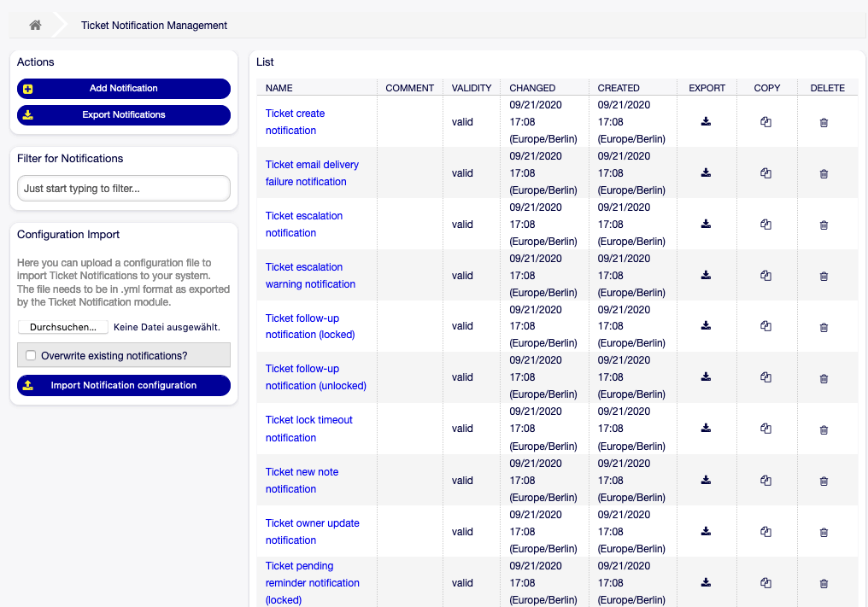Image resolution: width=868 pixels, height=607 pixels.
Task: Export the Ticket create notification
Action: coord(706,122)
